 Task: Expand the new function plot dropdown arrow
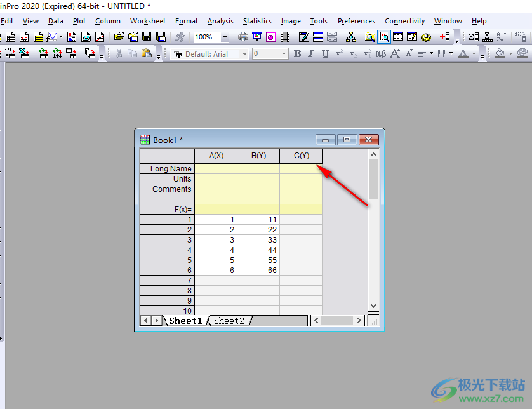click(x=60, y=37)
